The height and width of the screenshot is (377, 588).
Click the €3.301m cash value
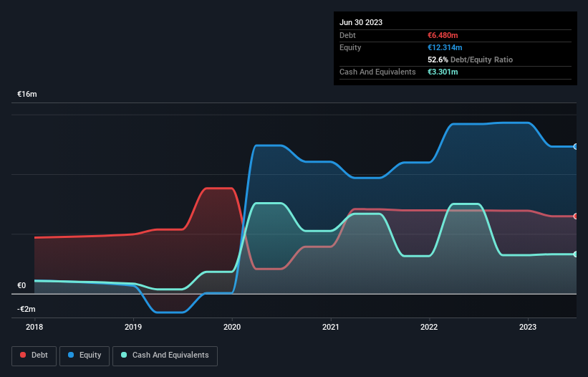point(443,72)
